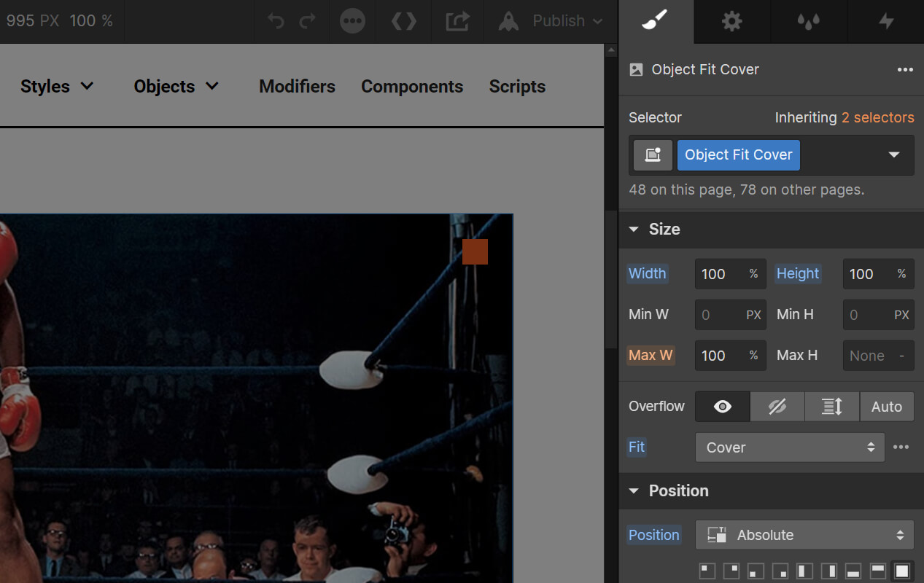Open the Publish dropdown
924x583 pixels.
tap(569, 21)
